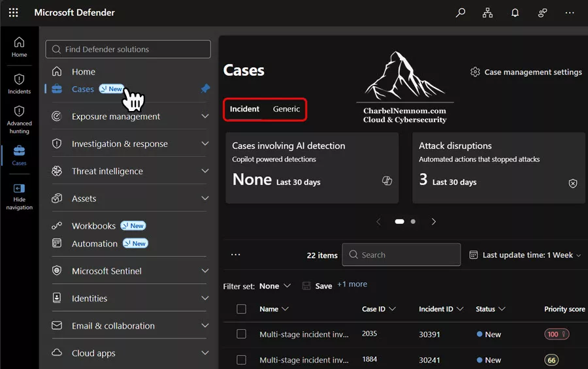Open the people feedback icon in header

[x=542, y=13]
